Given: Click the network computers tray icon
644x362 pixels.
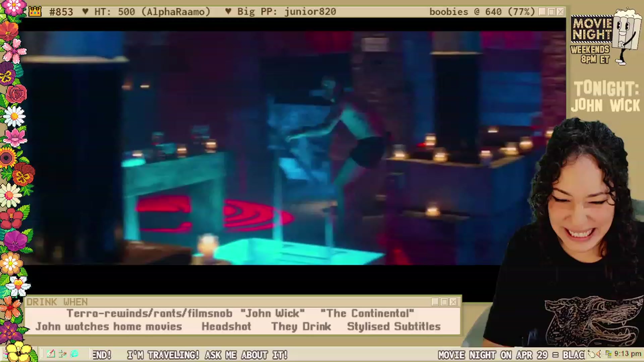Looking at the screenshot, I should point(608,354).
